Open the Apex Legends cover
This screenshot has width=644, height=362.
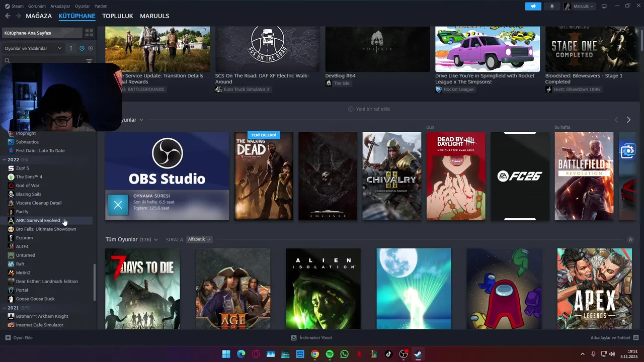pyautogui.click(x=595, y=289)
